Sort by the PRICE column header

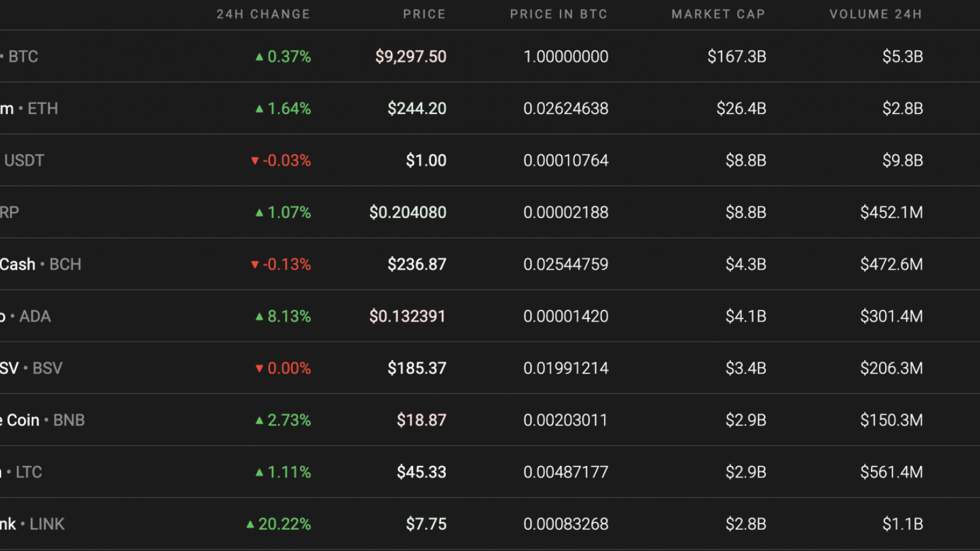click(x=424, y=14)
